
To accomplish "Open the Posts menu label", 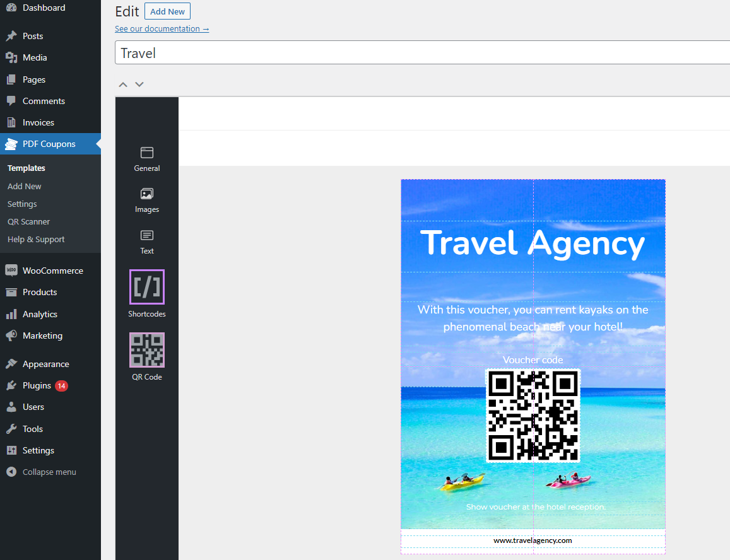I will tap(33, 36).
